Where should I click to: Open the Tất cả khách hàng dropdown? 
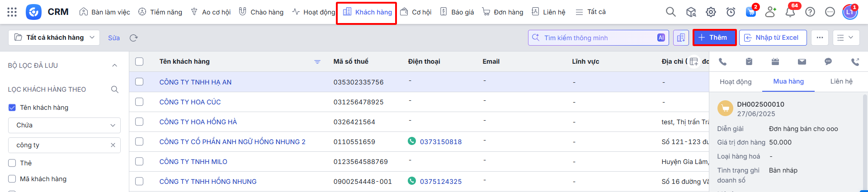click(54, 37)
